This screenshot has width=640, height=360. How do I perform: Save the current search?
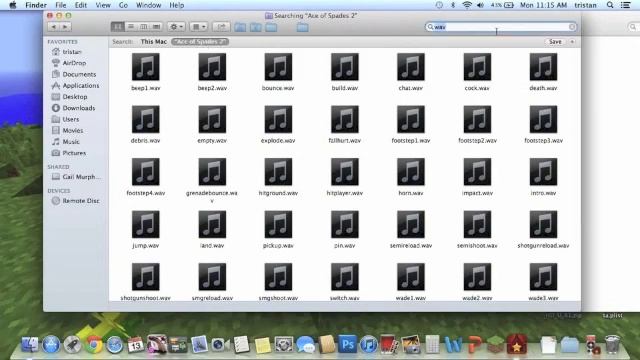click(555, 42)
